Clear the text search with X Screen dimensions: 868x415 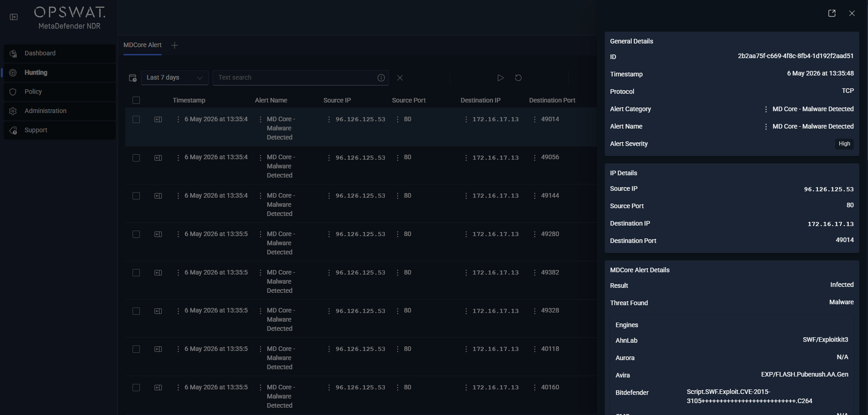400,78
